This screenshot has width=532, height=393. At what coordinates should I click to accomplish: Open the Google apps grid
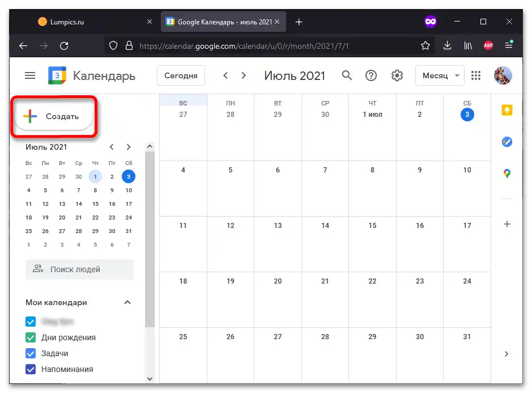click(476, 75)
